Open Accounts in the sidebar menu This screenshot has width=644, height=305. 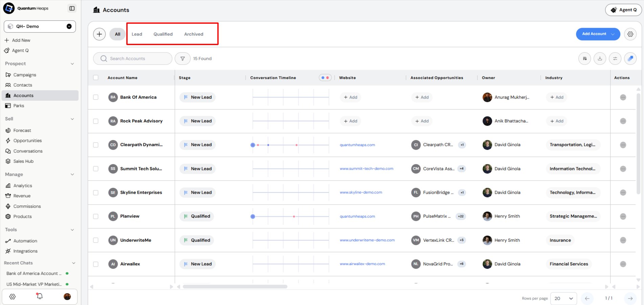pyautogui.click(x=40, y=96)
